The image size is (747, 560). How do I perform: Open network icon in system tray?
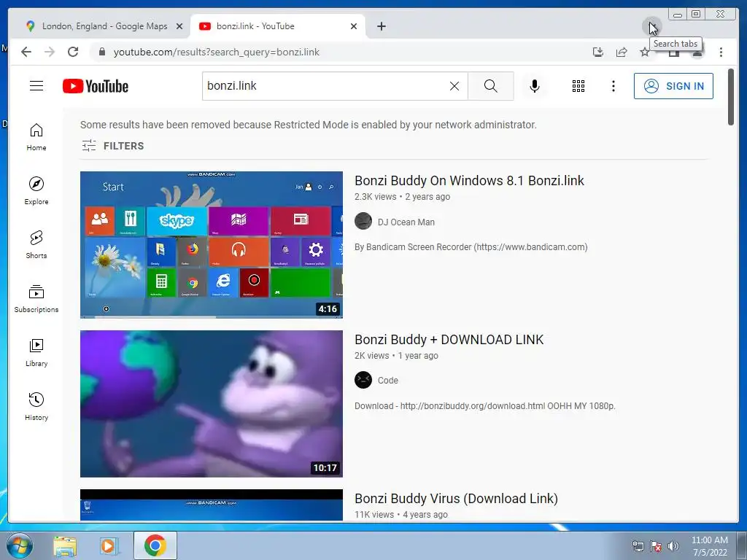(638, 546)
